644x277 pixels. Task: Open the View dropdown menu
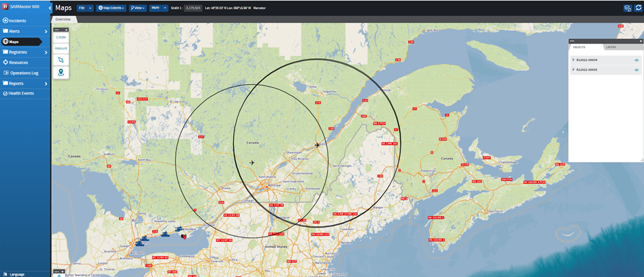coord(137,8)
